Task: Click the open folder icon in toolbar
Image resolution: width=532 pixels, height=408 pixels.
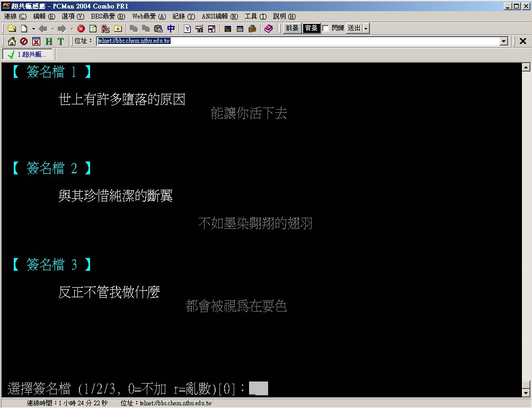Action: click(x=11, y=29)
